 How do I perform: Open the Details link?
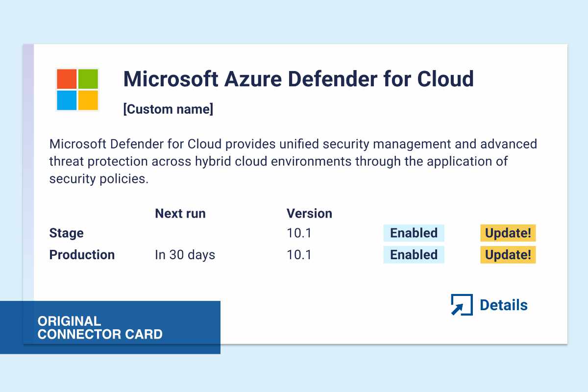[x=504, y=305]
